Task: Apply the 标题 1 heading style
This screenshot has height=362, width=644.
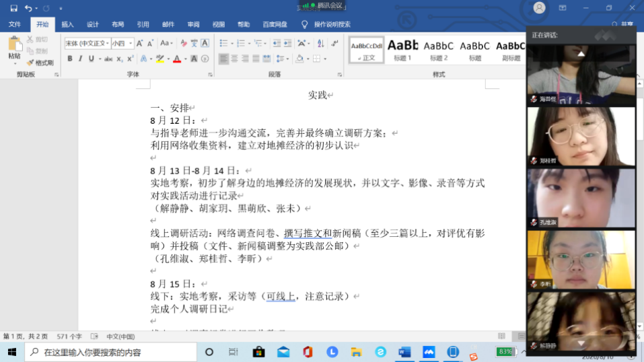Action: coord(403,49)
